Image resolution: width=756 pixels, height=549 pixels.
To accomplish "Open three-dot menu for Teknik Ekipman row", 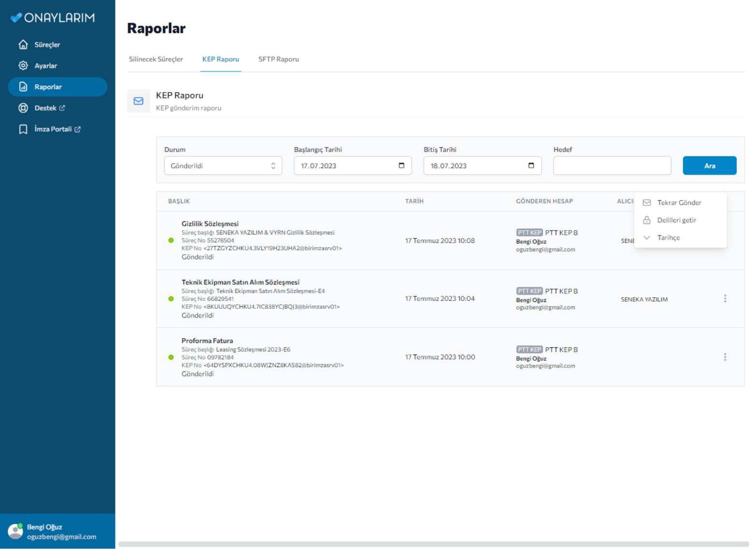I will pos(725,299).
